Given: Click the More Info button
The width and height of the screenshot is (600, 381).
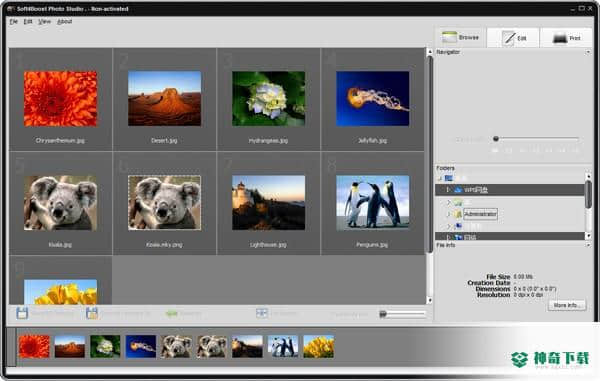Looking at the screenshot, I should [x=567, y=305].
